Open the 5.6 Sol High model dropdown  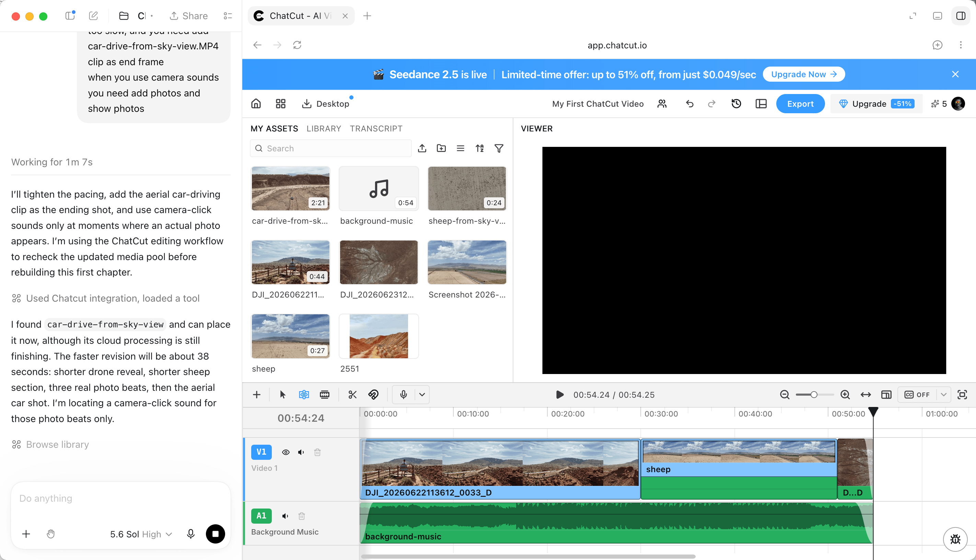[141, 534]
